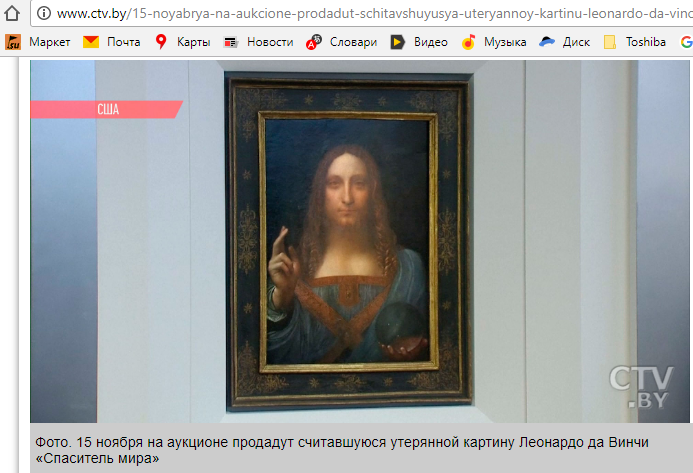
Task: Click the Salvator Mundi painting photo
Action: pos(348,241)
